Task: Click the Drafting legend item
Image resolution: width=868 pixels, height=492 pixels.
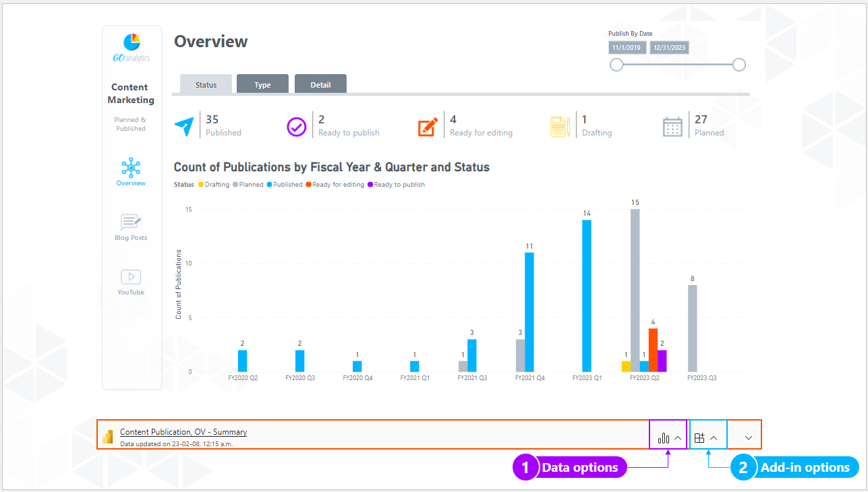Action: 213,185
